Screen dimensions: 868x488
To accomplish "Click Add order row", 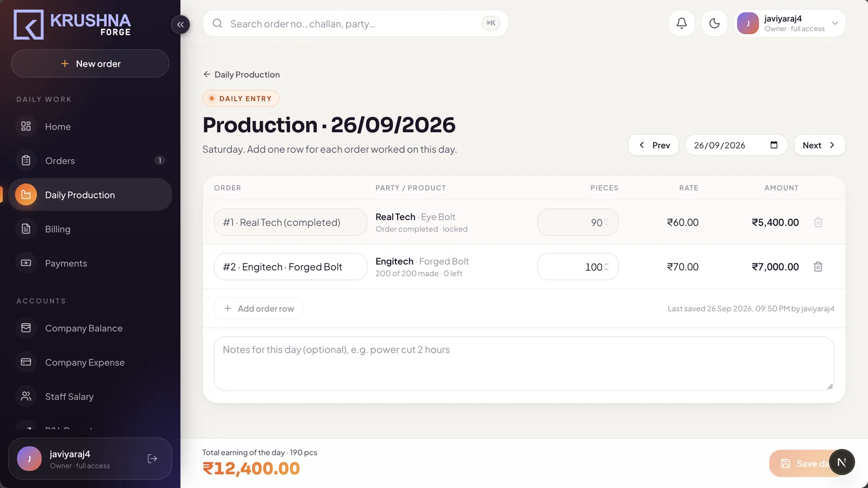I will pyautogui.click(x=259, y=309).
